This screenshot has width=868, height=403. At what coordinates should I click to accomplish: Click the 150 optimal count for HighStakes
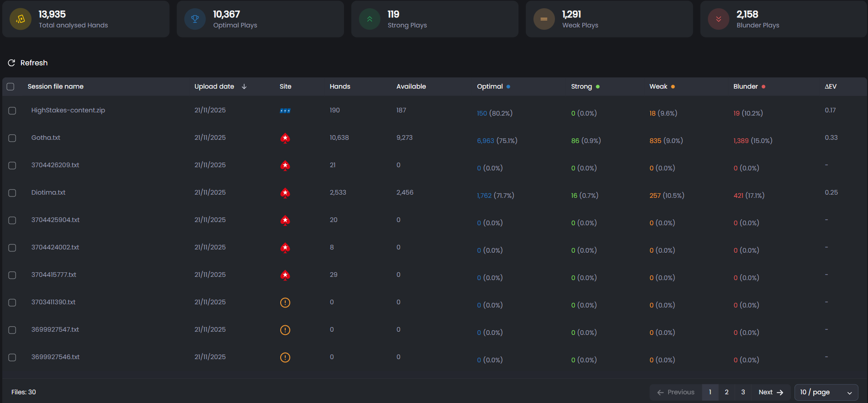[x=482, y=113]
